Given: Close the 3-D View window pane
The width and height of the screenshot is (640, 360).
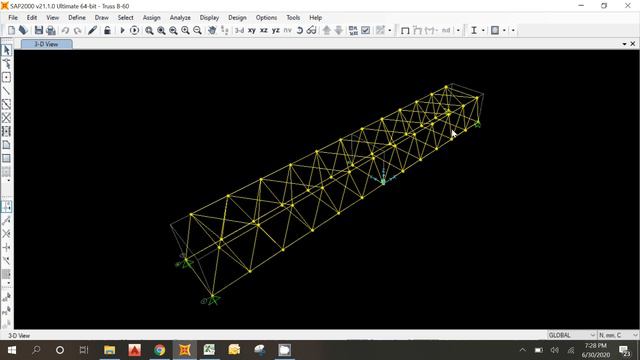Looking at the screenshot, I should [633, 44].
